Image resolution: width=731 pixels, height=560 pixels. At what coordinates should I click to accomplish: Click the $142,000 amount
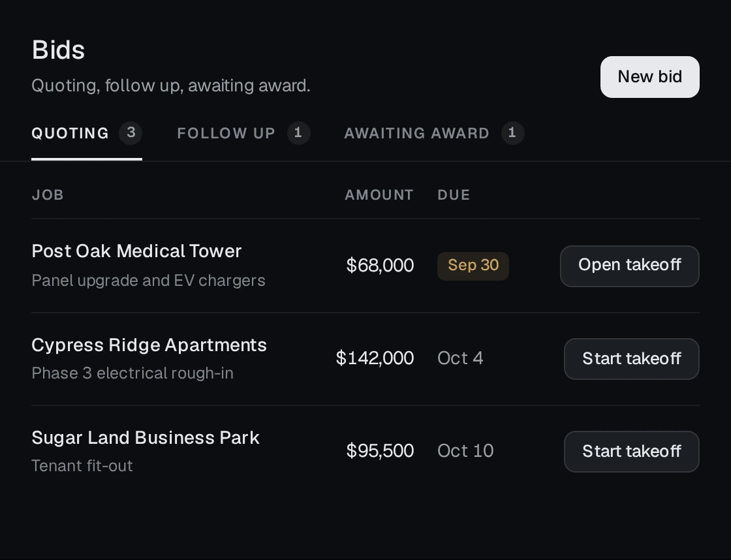tap(375, 358)
